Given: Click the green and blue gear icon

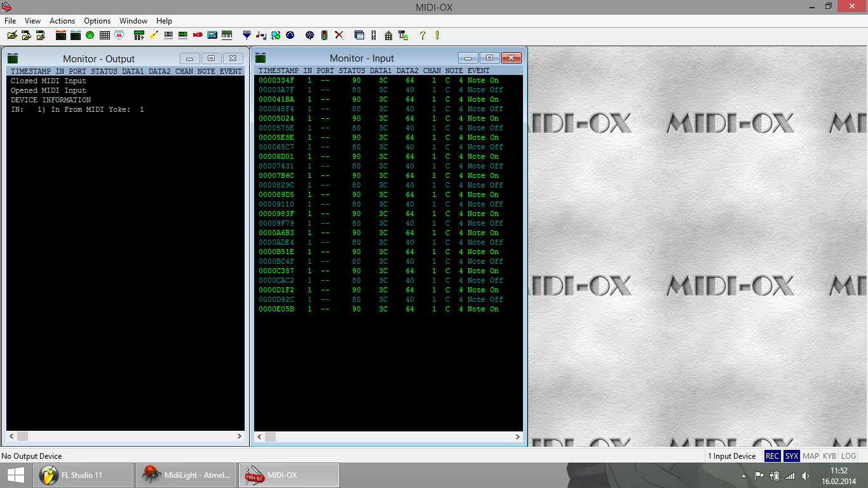Looking at the screenshot, I should point(276,36).
